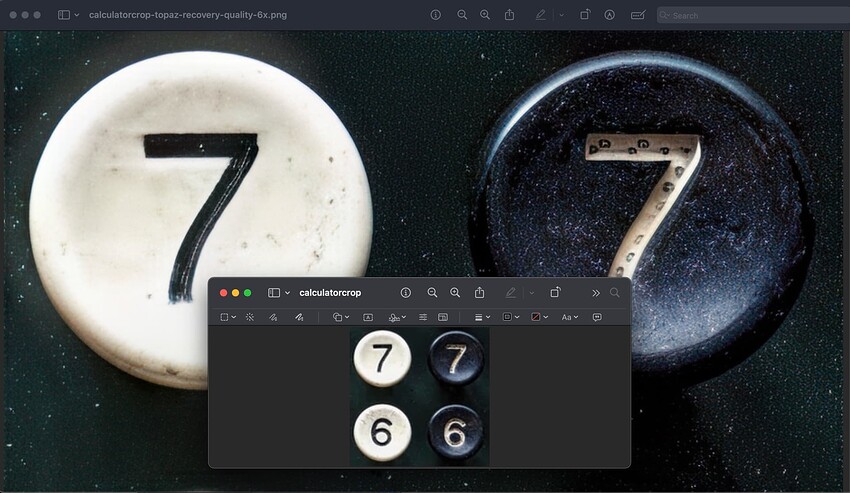Open the Adjust Color sliders tool
850x493 pixels.
(423, 317)
